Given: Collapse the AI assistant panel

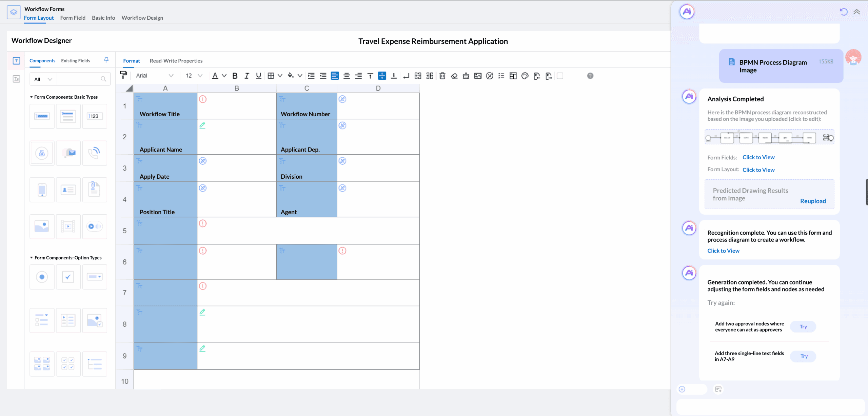Looking at the screenshot, I should click(x=857, y=12).
